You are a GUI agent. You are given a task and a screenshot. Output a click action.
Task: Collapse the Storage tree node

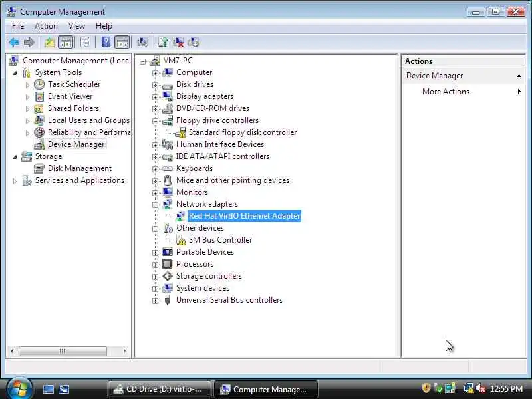(x=15, y=157)
